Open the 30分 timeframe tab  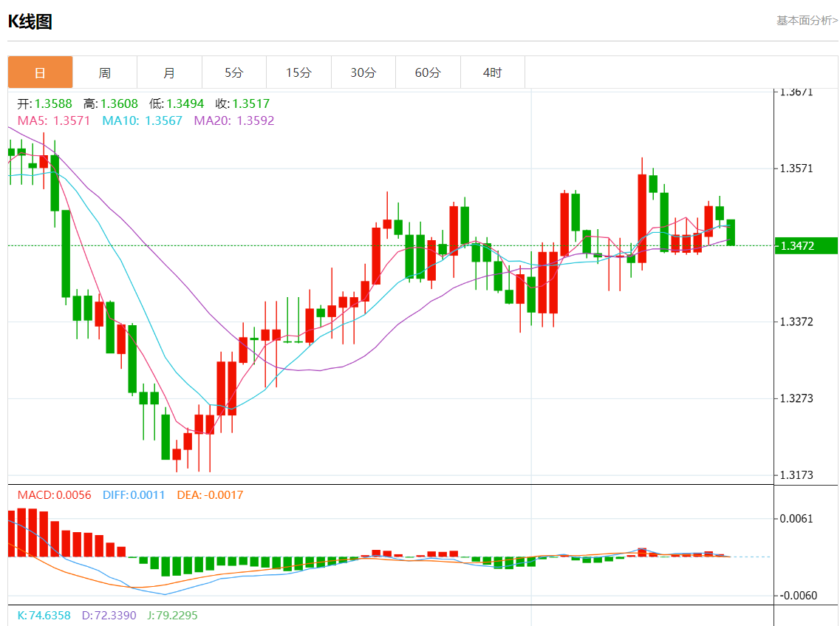363,72
